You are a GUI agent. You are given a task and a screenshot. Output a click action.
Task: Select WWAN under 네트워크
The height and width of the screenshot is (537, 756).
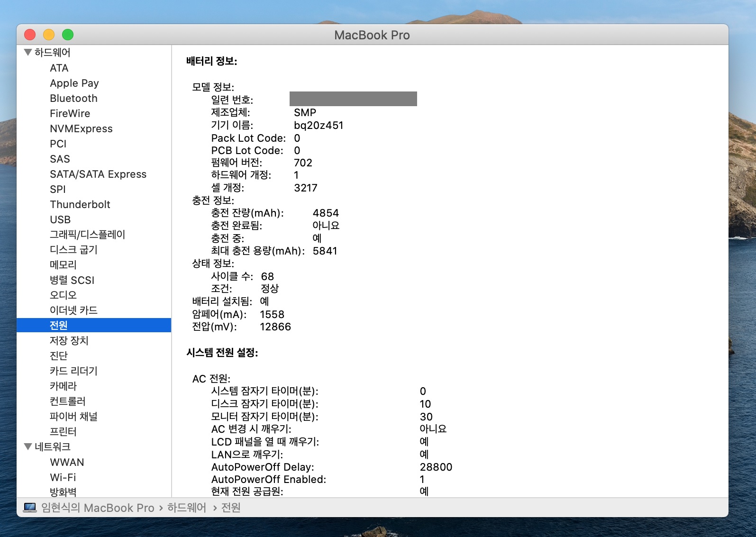(67, 462)
